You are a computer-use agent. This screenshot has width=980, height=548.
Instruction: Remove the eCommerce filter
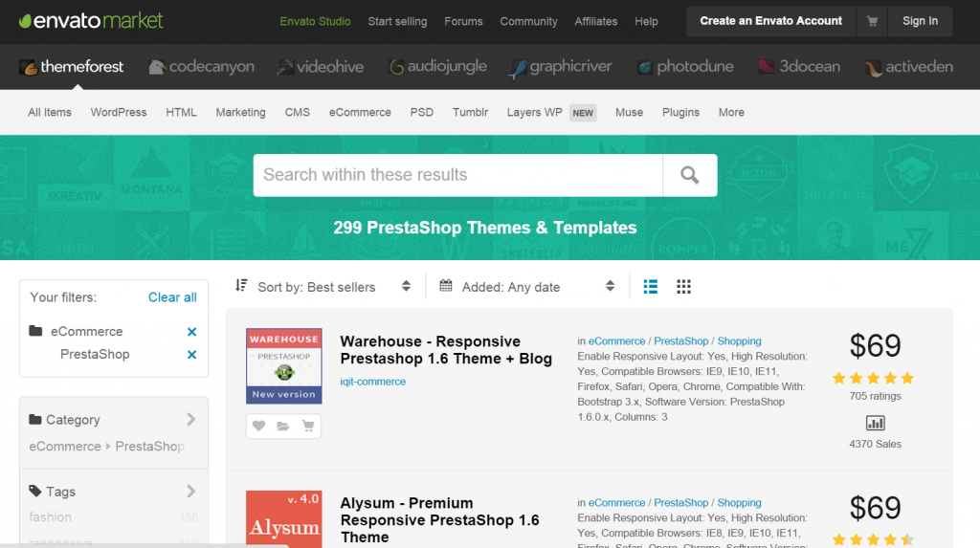point(191,332)
